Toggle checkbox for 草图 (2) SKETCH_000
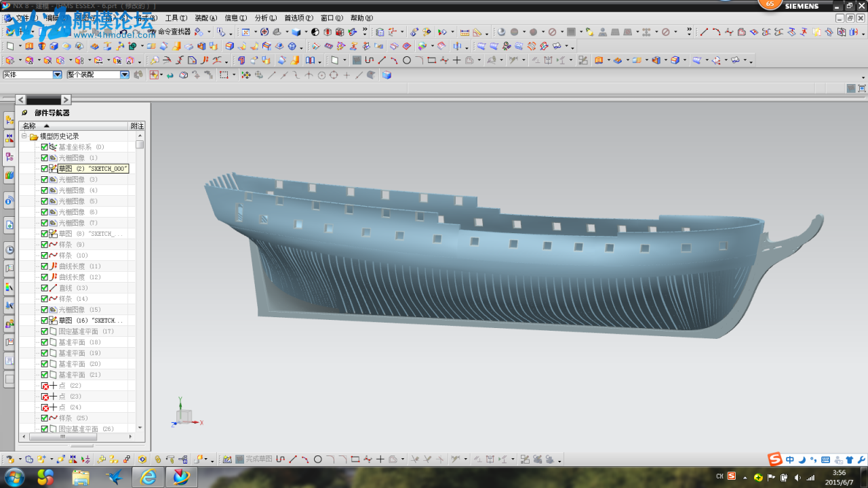The width and height of the screenshot is (868, 488). [45, 169]
